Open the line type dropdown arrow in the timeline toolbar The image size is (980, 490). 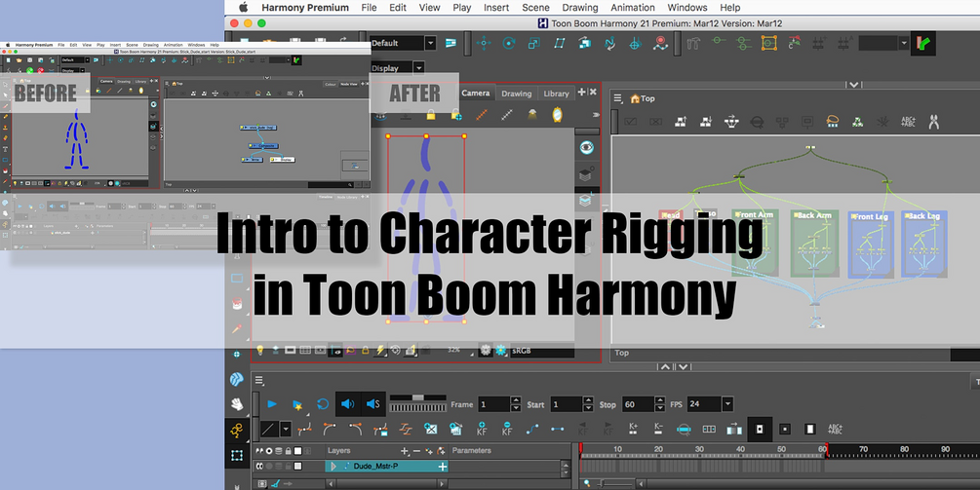(x=286, y=429)
